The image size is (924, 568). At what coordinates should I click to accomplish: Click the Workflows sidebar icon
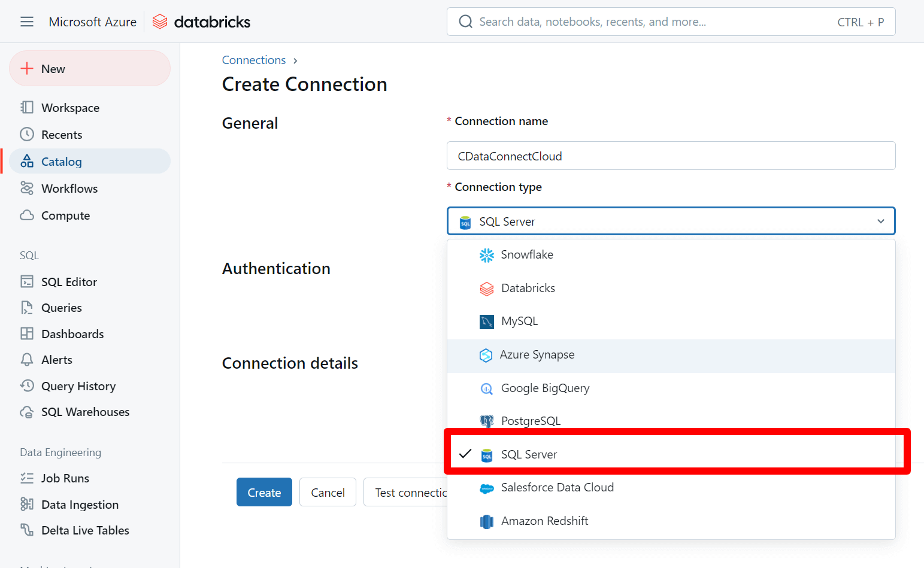(x=27, y=188)
